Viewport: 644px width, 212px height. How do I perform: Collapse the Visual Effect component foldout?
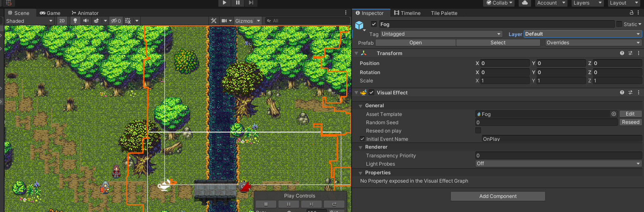pos(357,93)
